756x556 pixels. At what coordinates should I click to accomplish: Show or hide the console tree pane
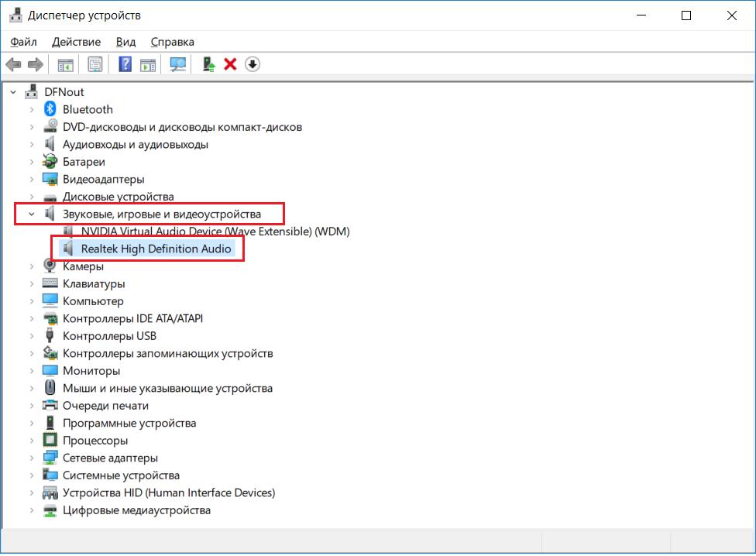coord(65,64)
